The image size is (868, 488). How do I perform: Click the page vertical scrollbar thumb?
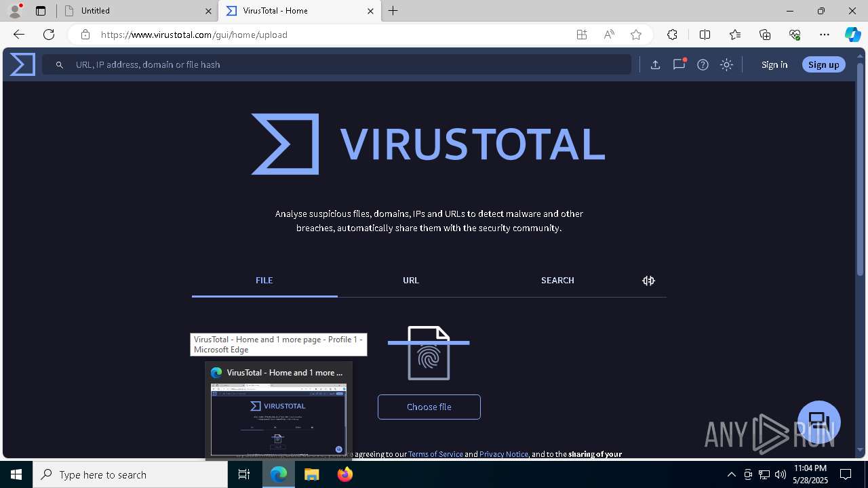(861, 169)
